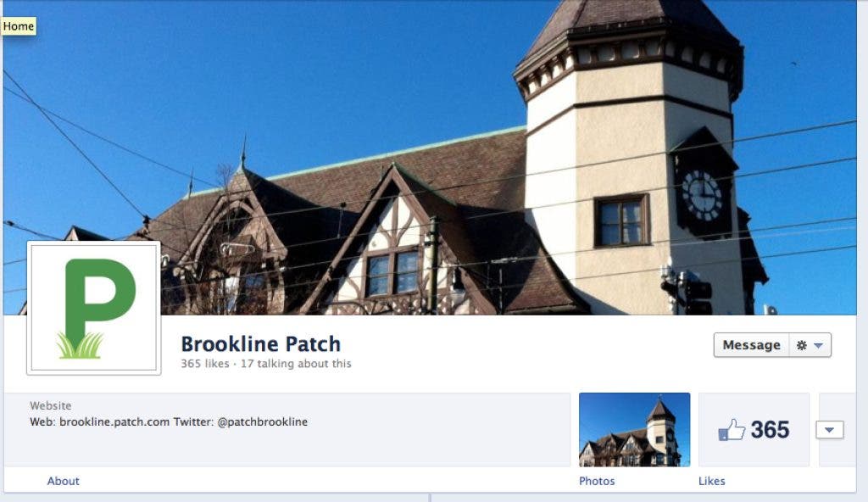Click the Website label in the info section
The width and height of the screenshot is (868, 502).
pyautogui.click(x=50, y=405)
